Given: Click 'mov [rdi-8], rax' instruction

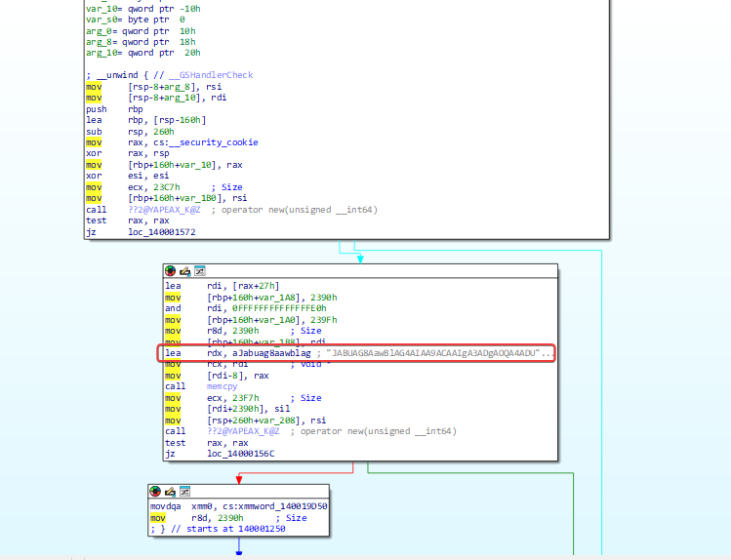Looking at the screenshot, I should tap(217, 376).
